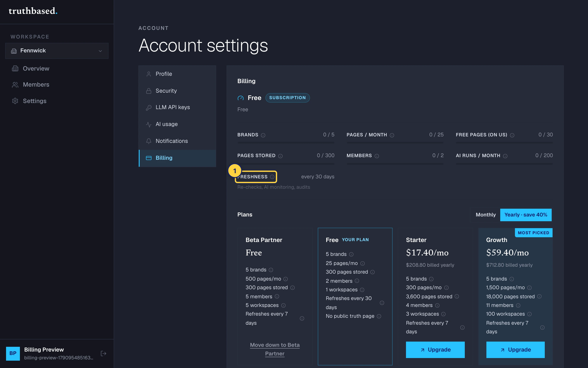The width and height of the screenshot is (588, 368).
Task: Click the SUBSCRIPTION badge
Action: tap(288, 98)
